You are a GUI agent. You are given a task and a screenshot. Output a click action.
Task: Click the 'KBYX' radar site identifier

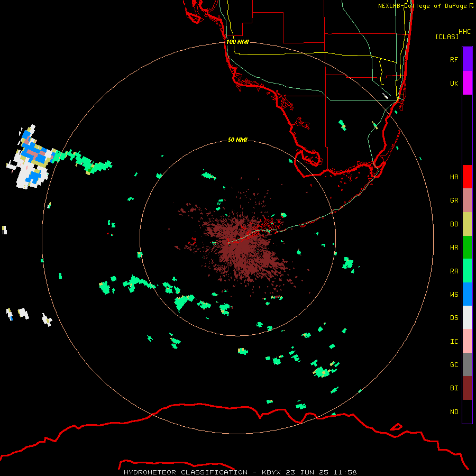[x=272, y=472]
